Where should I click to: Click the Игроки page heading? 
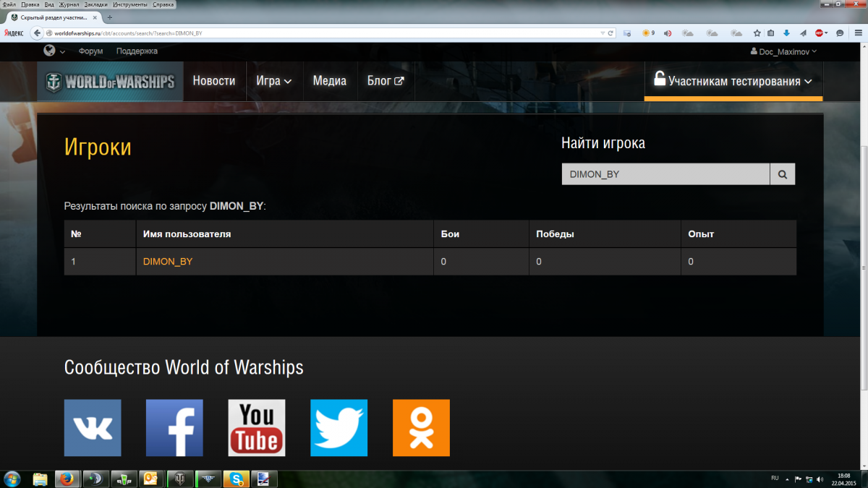pos(98,147)
